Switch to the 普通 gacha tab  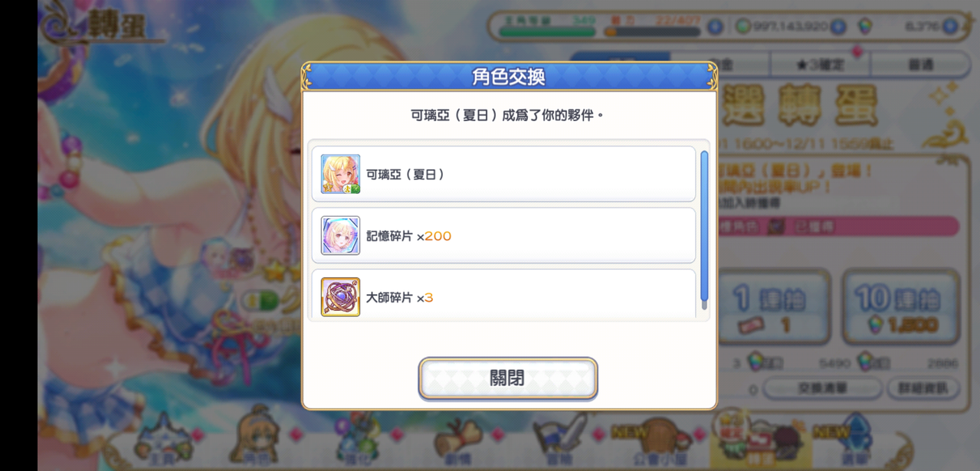click(920, 65)
